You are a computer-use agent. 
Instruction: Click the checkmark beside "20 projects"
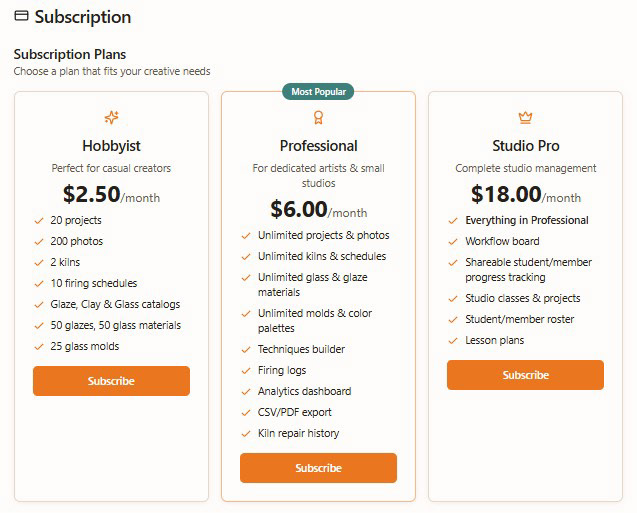(39, 220)
